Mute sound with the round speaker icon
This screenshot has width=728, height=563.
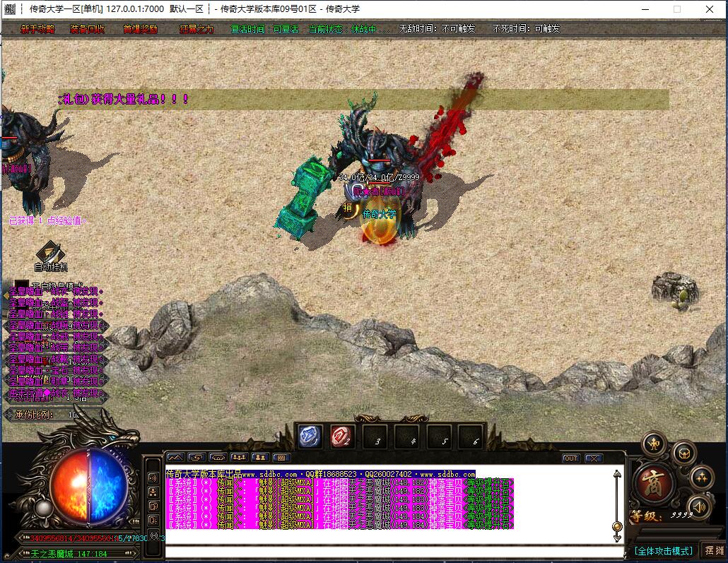coord(698,506)
